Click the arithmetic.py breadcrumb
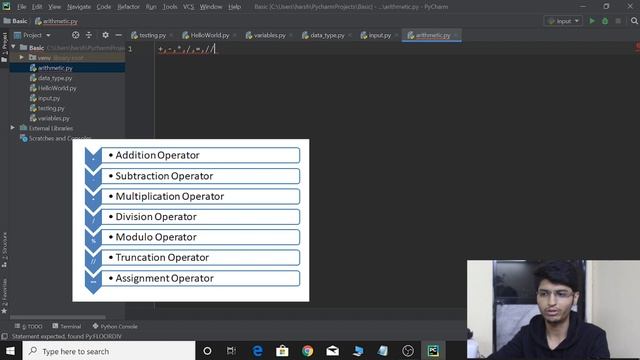The height and width of the screenshot is (360, 640). click(56, 21)
